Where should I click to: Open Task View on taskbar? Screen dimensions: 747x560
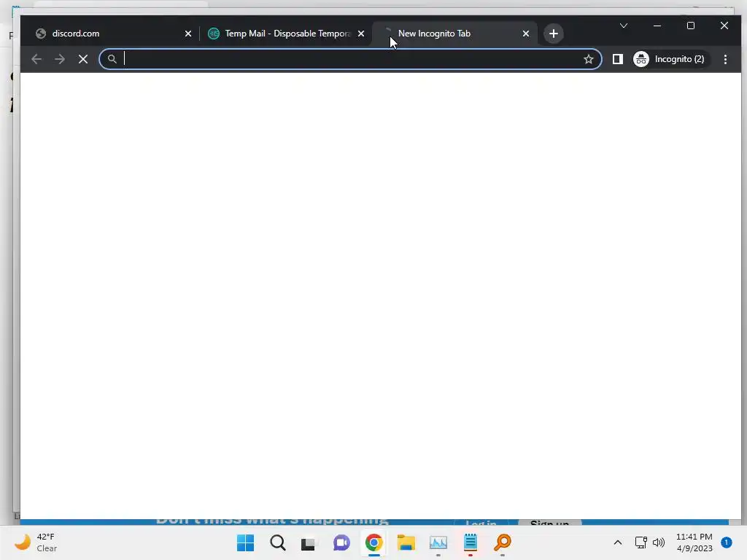click(x=309, y=542)
